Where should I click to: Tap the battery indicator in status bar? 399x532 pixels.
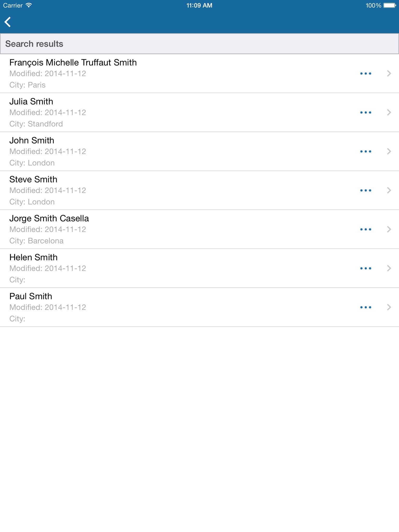pos(389,5)
